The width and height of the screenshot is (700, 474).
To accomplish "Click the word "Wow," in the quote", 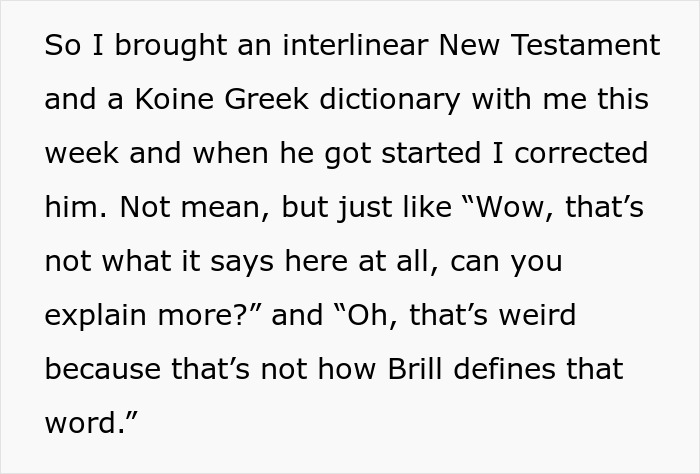I will (x=515, y=207).
